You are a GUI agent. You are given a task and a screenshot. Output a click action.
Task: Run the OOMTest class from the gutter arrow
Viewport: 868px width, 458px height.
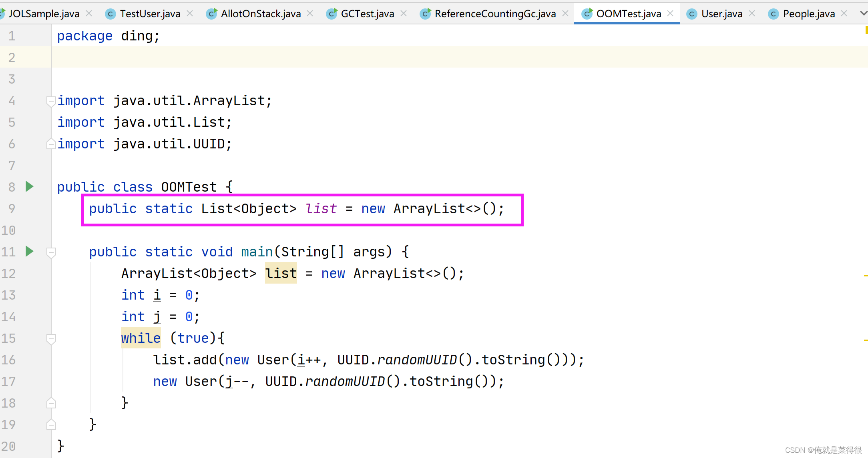[29, 186]
